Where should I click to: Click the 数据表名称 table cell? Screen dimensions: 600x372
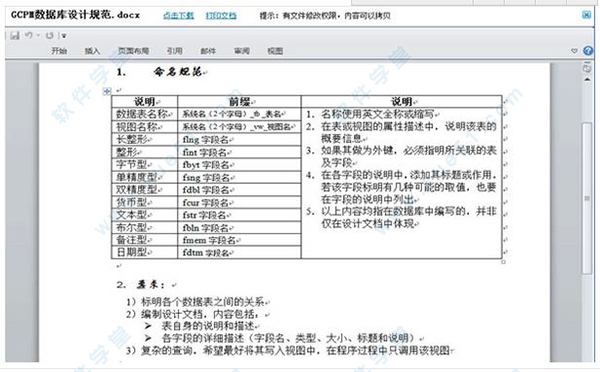[145, 114]
